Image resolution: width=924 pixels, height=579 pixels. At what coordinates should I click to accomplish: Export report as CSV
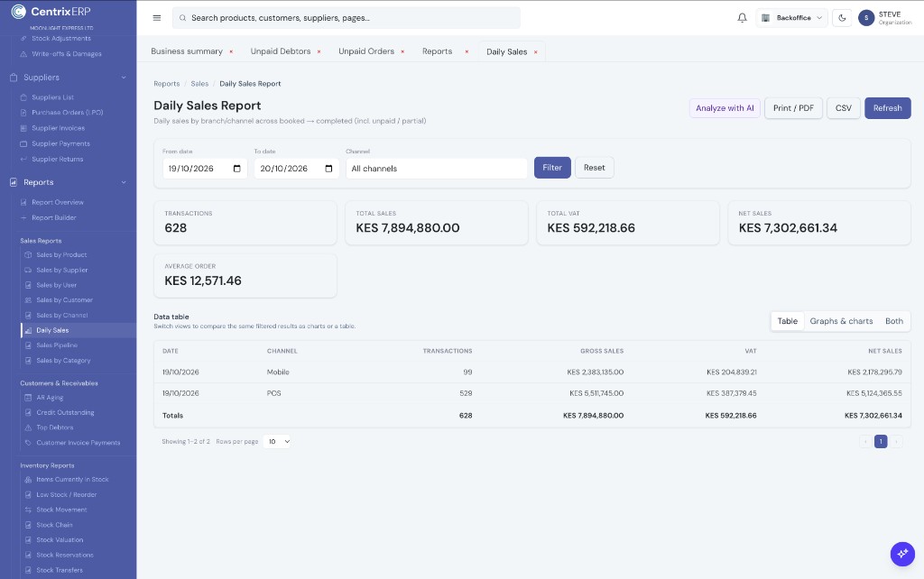point(844,108)
